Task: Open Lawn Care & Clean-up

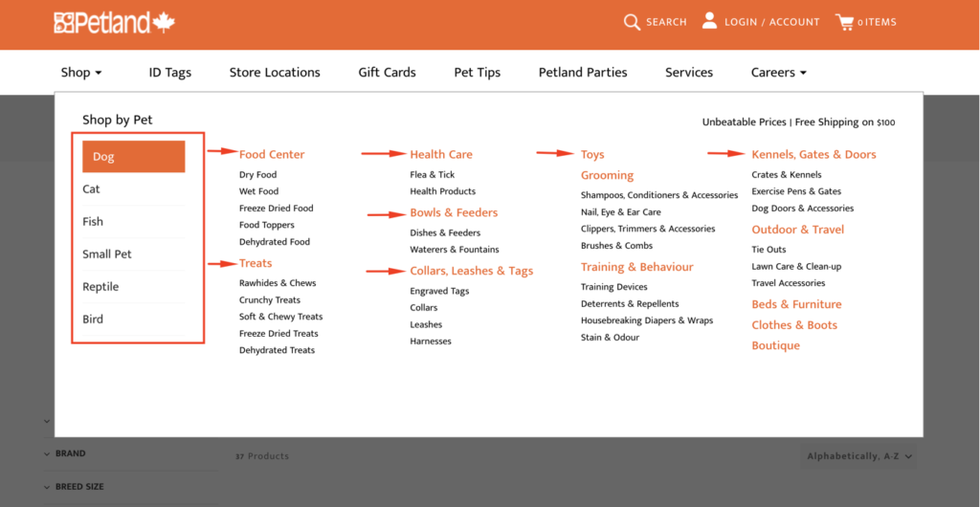Action: tap(796, 267)
